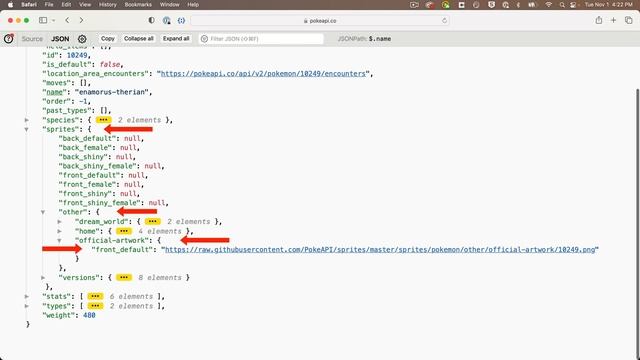
Task: Click versions ellipsis badge
Action: [124, 278]
